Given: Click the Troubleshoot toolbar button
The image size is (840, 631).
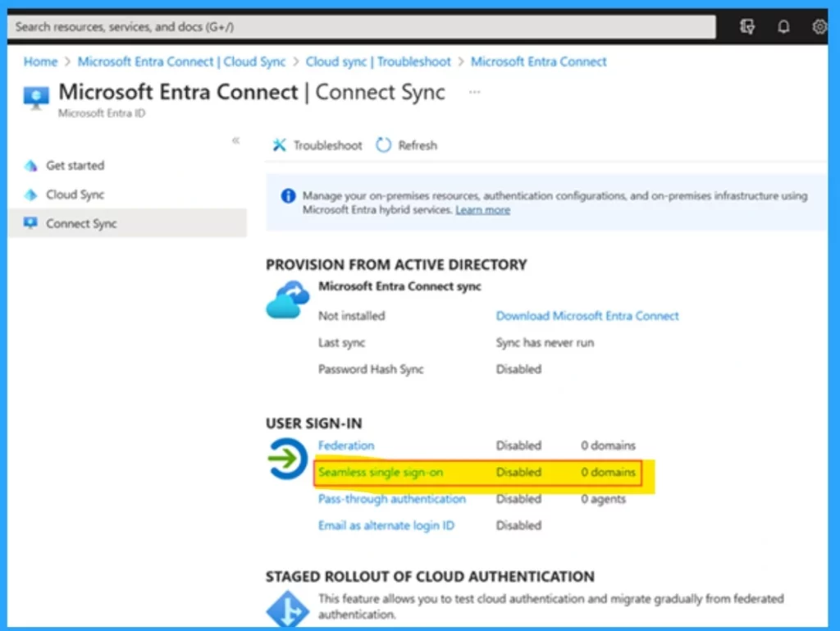Looking at the screenshot, I should 317,145.
